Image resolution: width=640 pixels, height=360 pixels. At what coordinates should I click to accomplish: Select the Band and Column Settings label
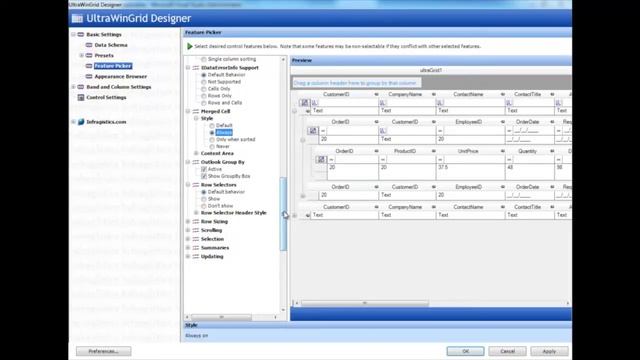pyautogui.click(x=119, y=87)
